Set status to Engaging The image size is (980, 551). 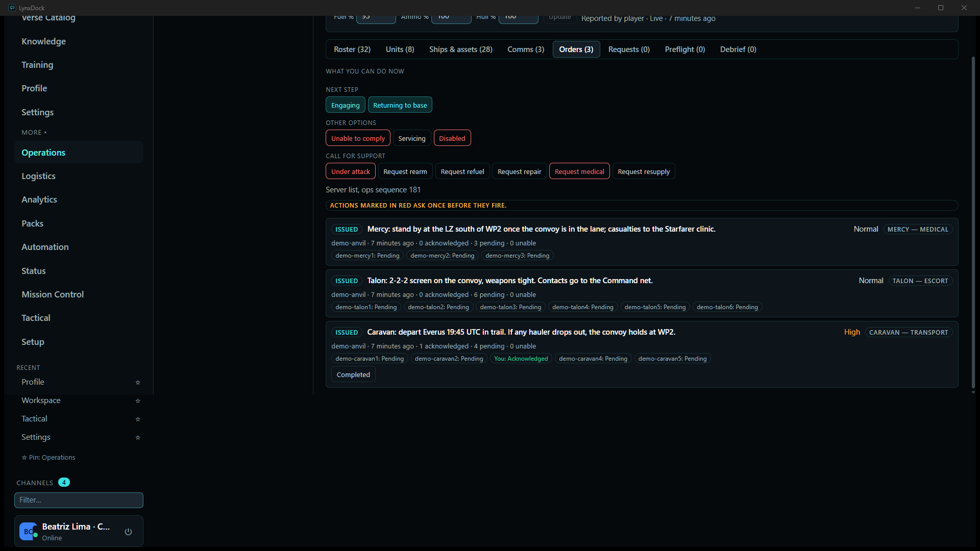(346, 105)
